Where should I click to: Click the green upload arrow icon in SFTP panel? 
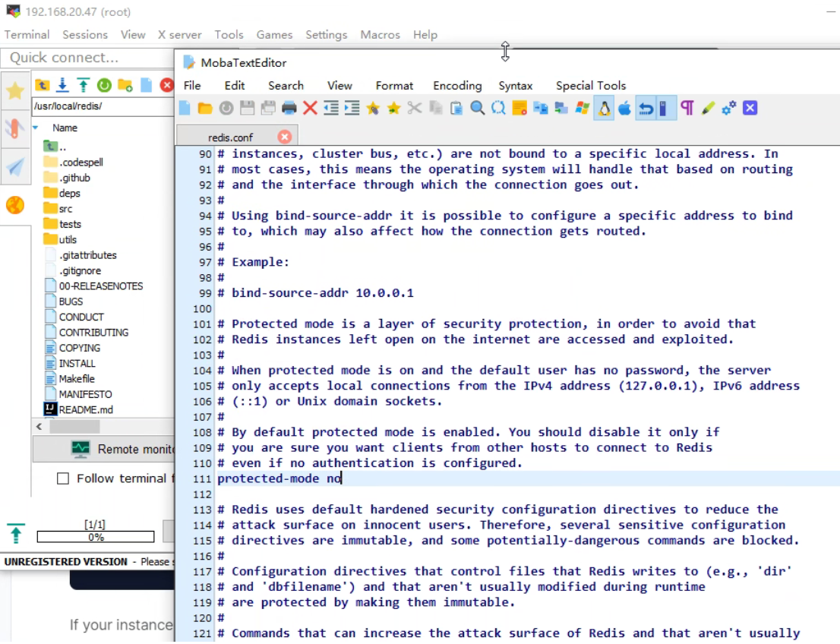[84, 84]
